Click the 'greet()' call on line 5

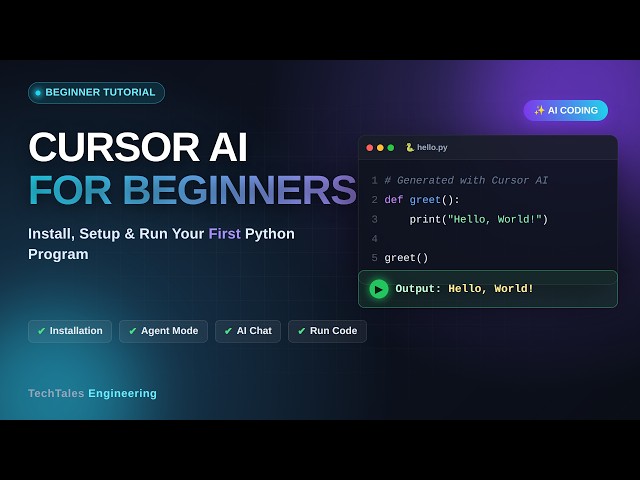406,258
